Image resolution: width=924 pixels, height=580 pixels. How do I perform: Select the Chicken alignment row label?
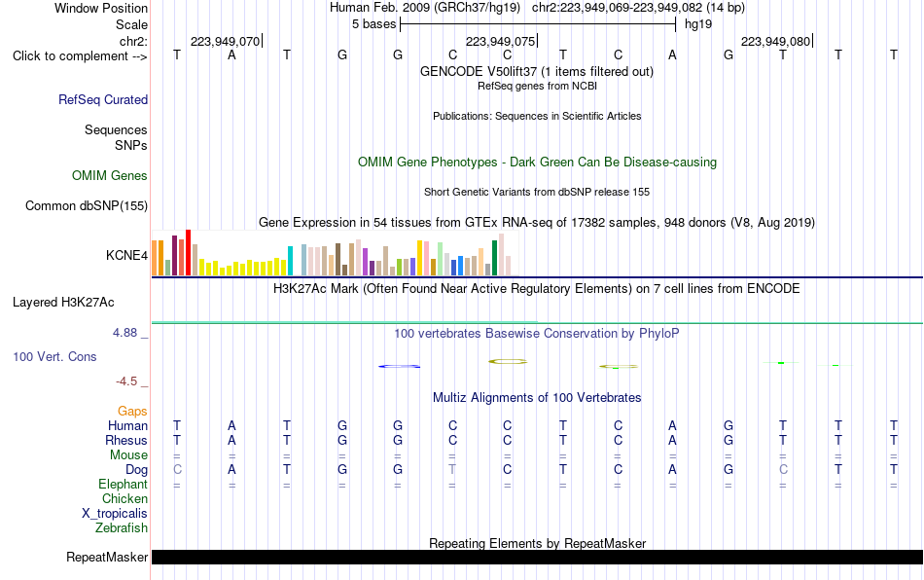[124, 498]
